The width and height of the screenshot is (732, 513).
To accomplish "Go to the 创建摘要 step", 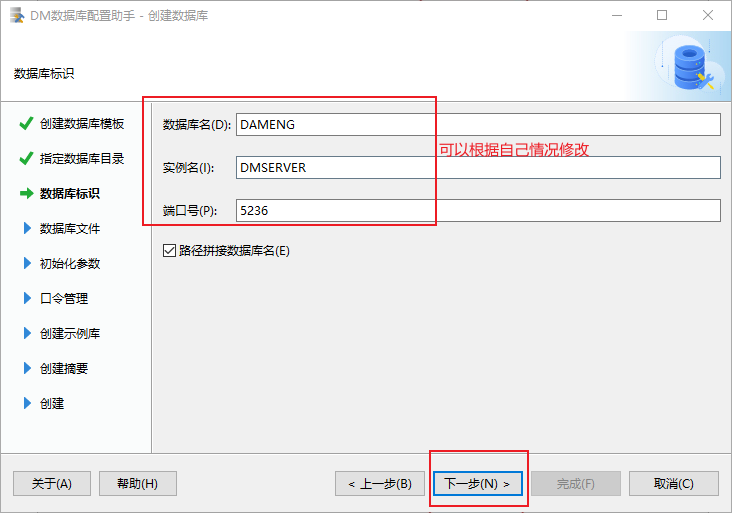I will coord(63,369).
